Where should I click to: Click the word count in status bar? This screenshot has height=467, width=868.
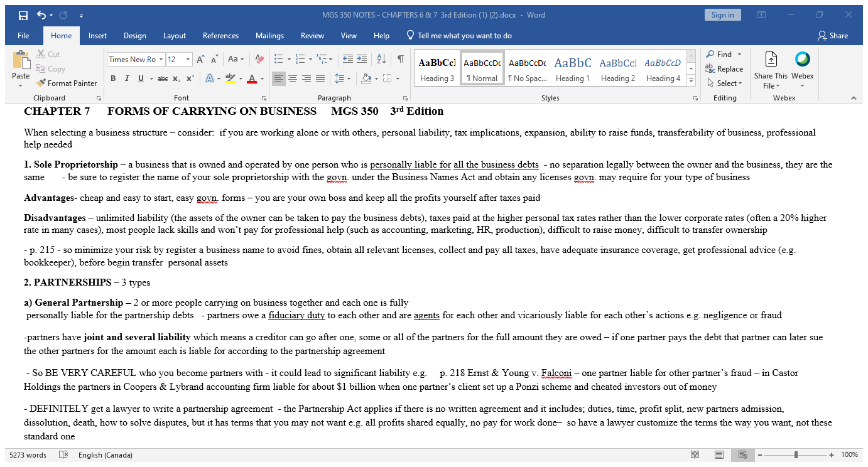tap(29, 455)
